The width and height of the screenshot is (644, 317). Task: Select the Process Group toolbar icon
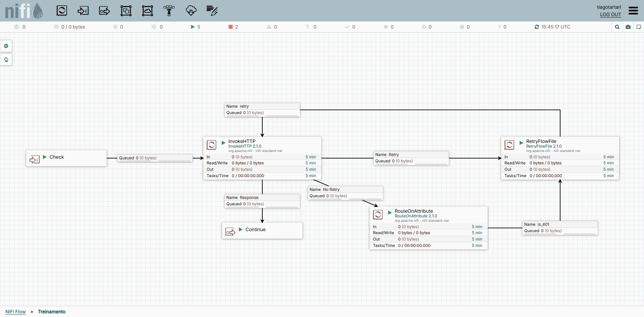[x=126, y=11]
